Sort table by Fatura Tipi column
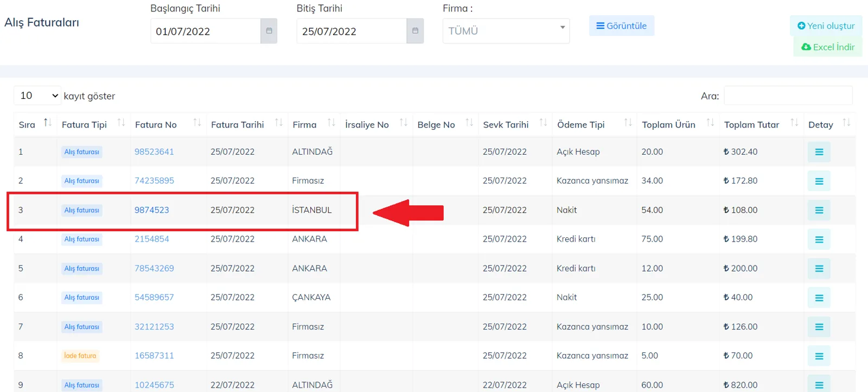 pos(93,124)
